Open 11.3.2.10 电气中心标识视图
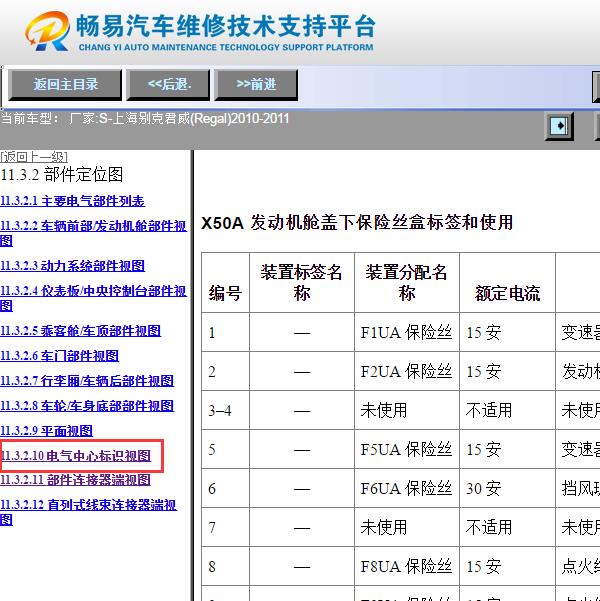Viewport: 600px width, 601px height. coord(76,456)
